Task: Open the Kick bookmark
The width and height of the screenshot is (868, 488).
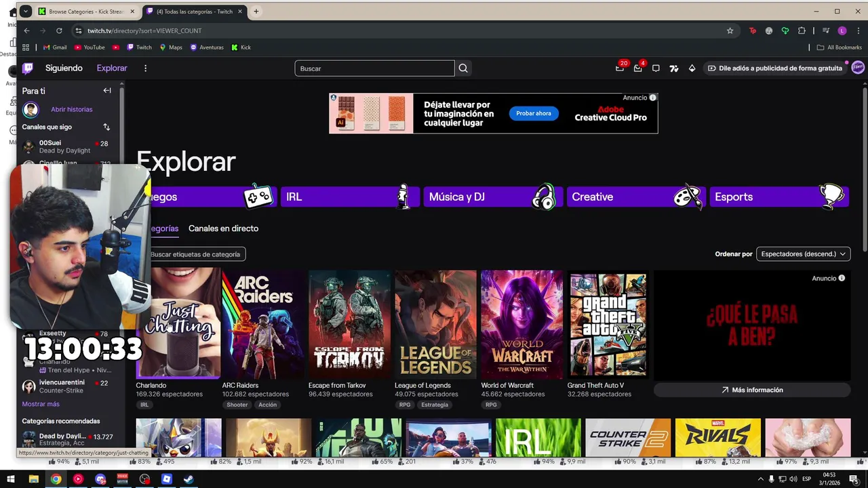Action: click(241, 47)
